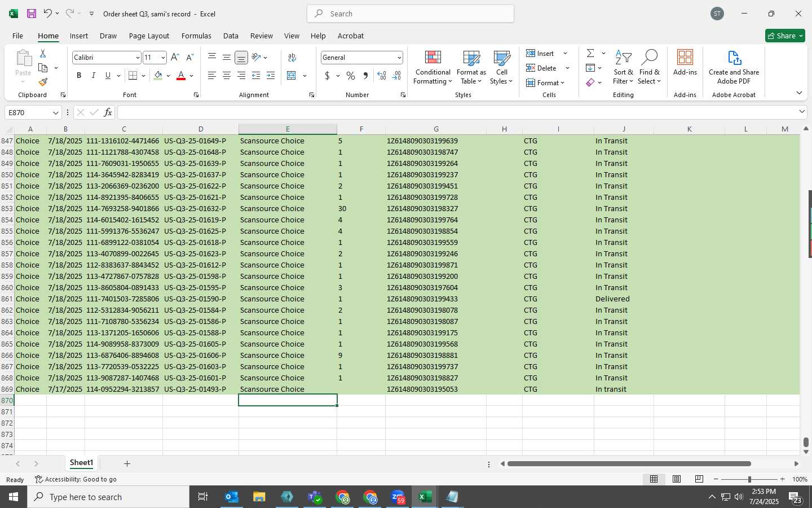Toggle Italic formatting
Viewport: 812px width, 508px height.
point(94,76)
